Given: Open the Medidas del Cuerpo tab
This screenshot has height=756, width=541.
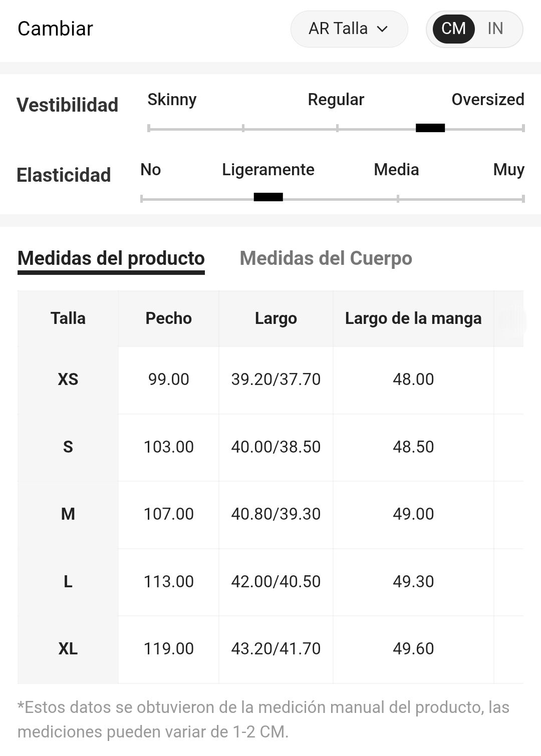Looking at the screenshot, I should click(x=326, y=258).
